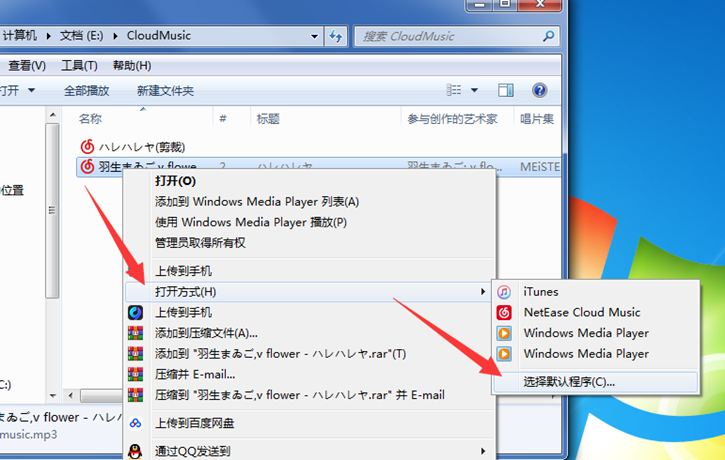Open with iTunes from submenu
Screen dimensions: 725x460
click(x=540, y=292)
